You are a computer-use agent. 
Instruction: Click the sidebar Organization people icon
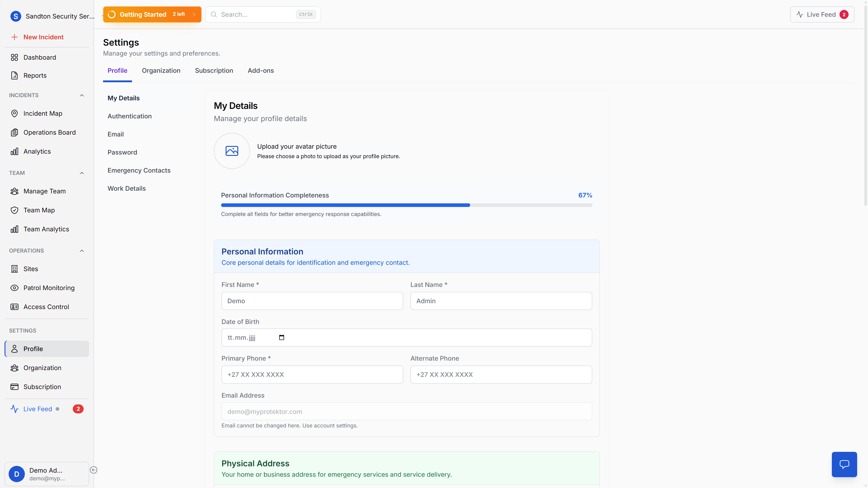click(x=14, y=368)
